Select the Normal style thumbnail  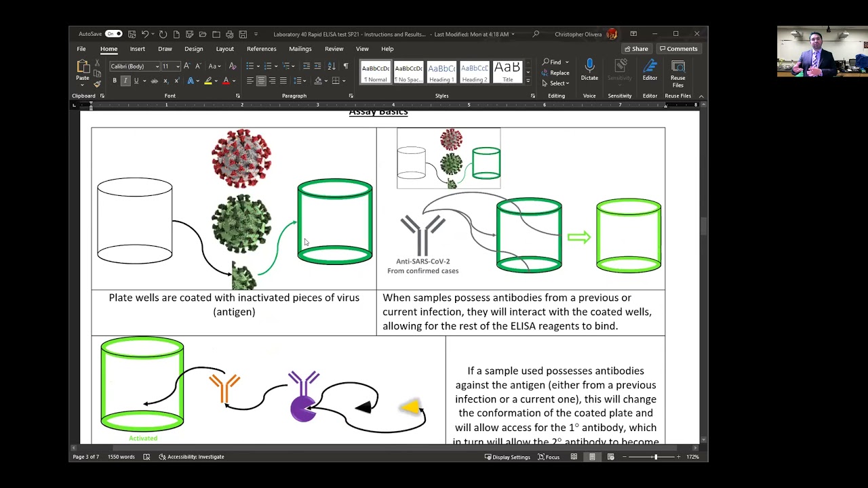375,73
